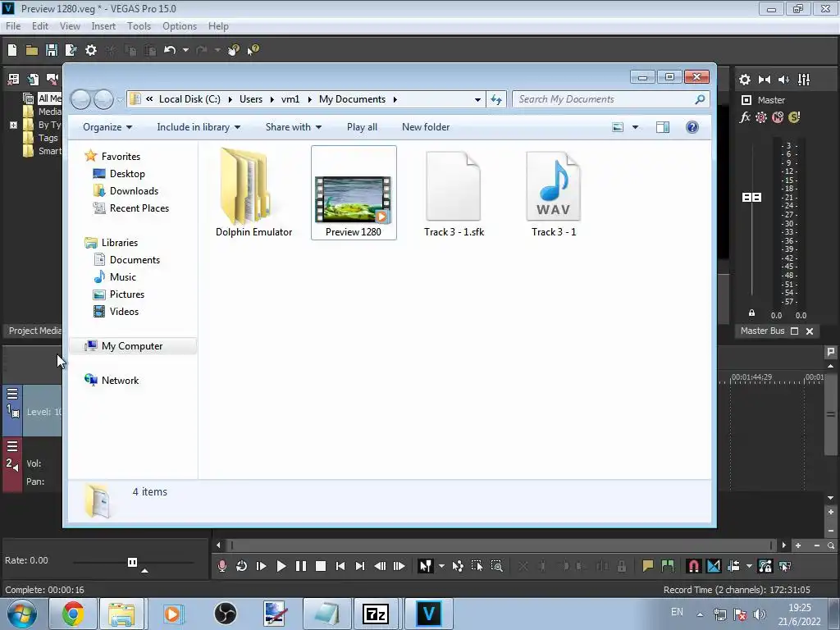Toggle lock envelopes to events

(765, 566)
